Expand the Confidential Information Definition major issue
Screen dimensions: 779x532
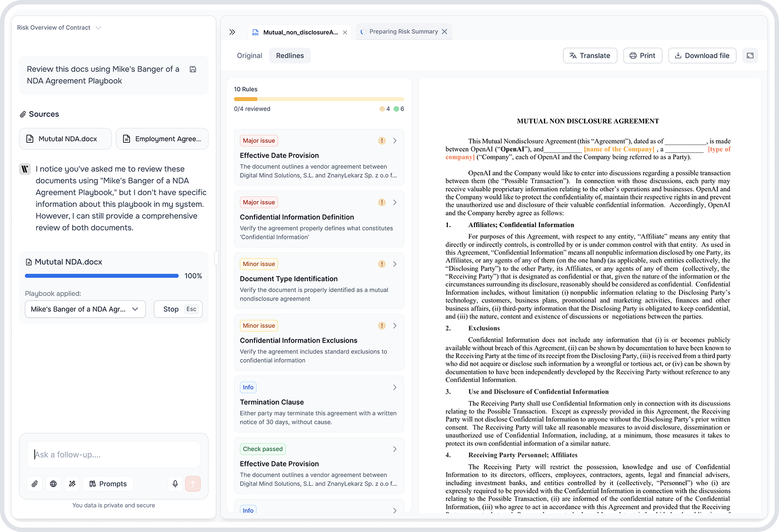pos(319,219)
